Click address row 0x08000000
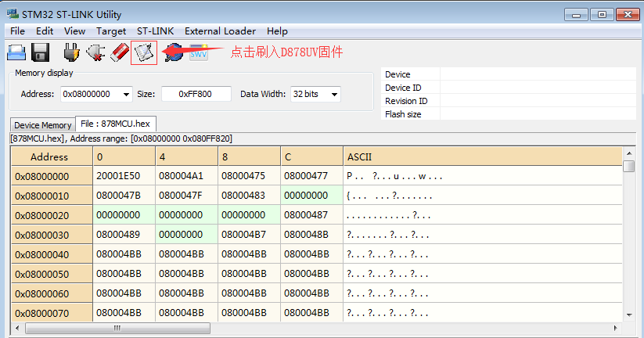The width and height of the screenshot is (644, 338). tap(52, 176)
